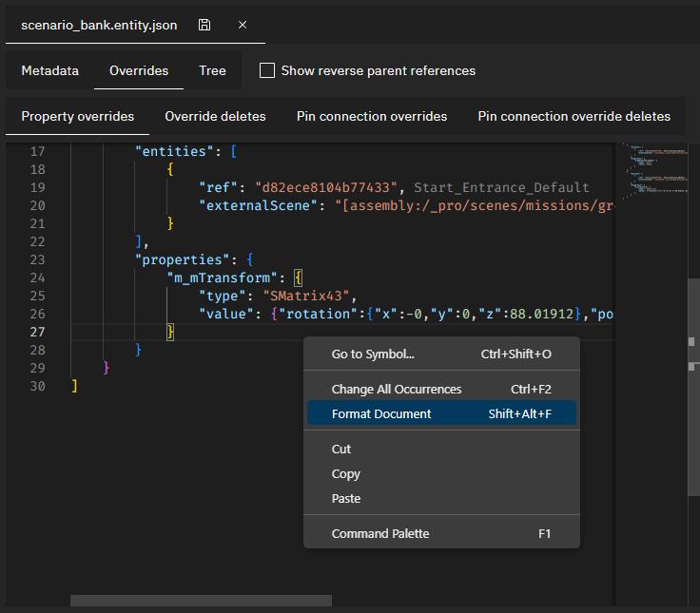Click the highlighted closing brace on line 27
700x613 pixels.
[170, 332]
